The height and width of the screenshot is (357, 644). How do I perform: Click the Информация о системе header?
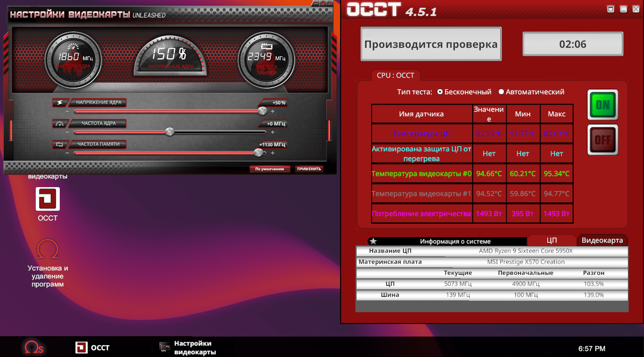[455, 241]
